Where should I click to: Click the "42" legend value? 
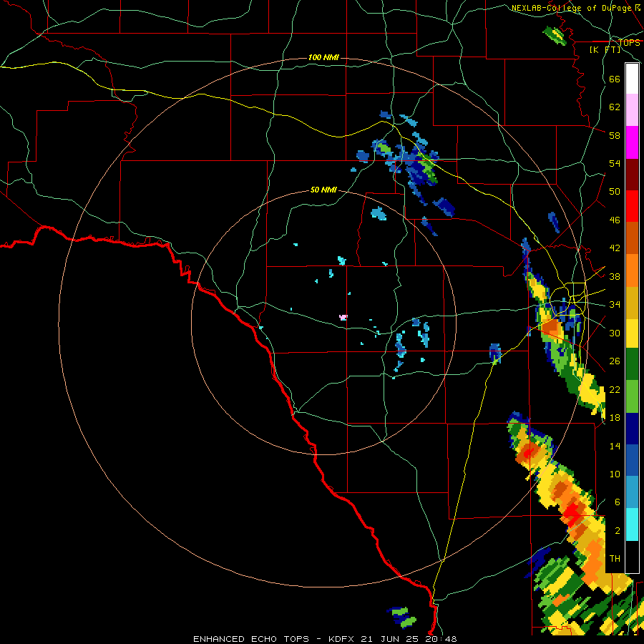click(x=615, y=248)
